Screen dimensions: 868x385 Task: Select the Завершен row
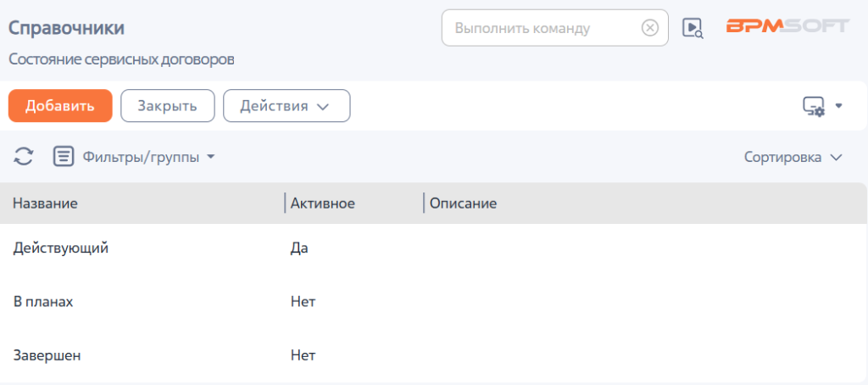[x=433, y=355]
